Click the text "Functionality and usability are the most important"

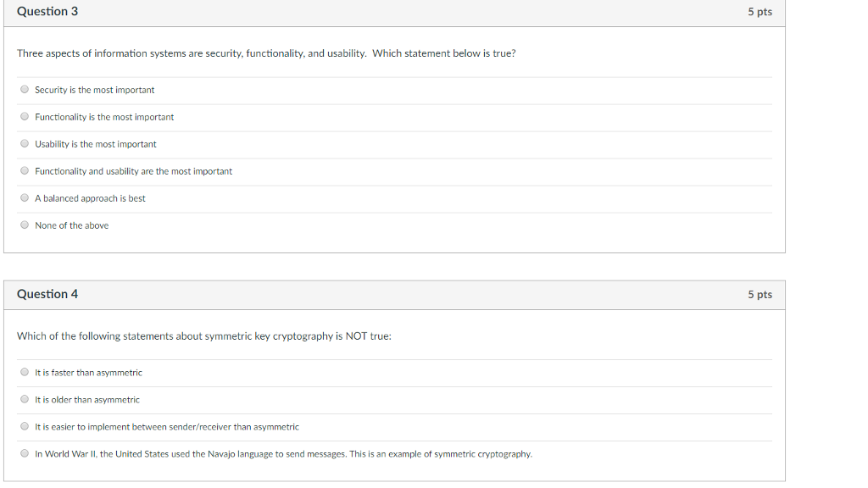coord(133,171)
